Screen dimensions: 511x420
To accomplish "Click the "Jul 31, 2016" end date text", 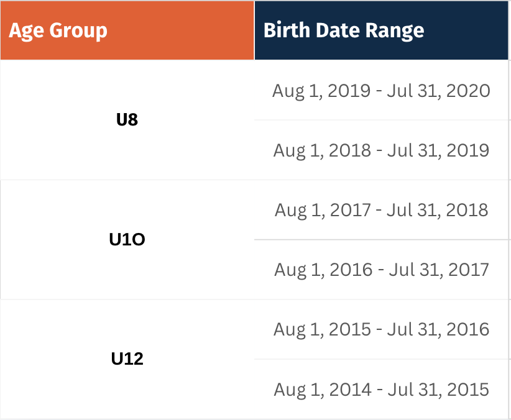I will tap(438, 329).
